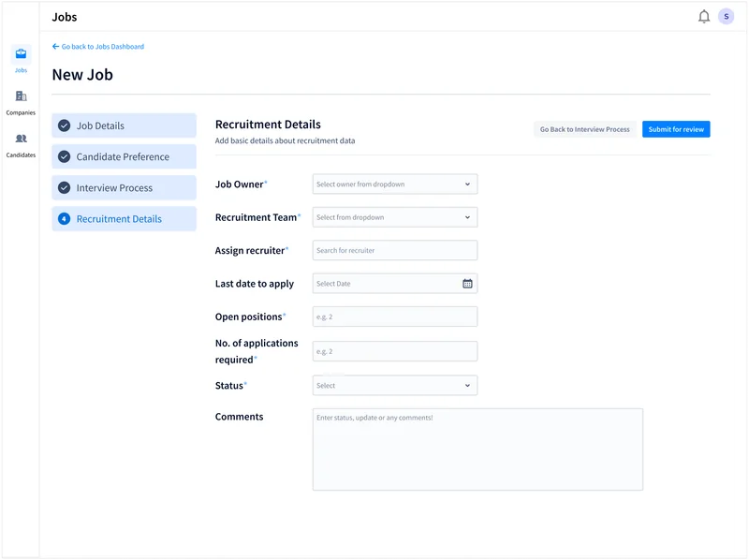Viewport: 749px width, 560px height.
Task: Click 'Add basic details about recruitment data' text
Action: point(285,141)
